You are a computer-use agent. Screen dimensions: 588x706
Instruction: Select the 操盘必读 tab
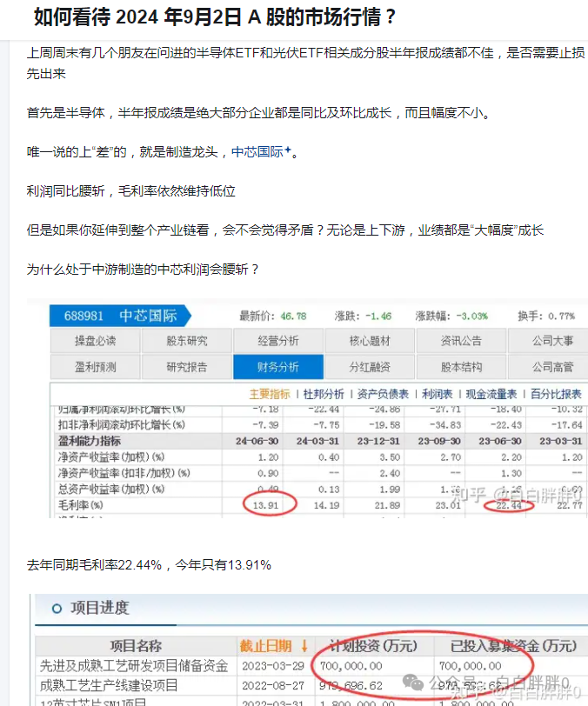point(95,341)
